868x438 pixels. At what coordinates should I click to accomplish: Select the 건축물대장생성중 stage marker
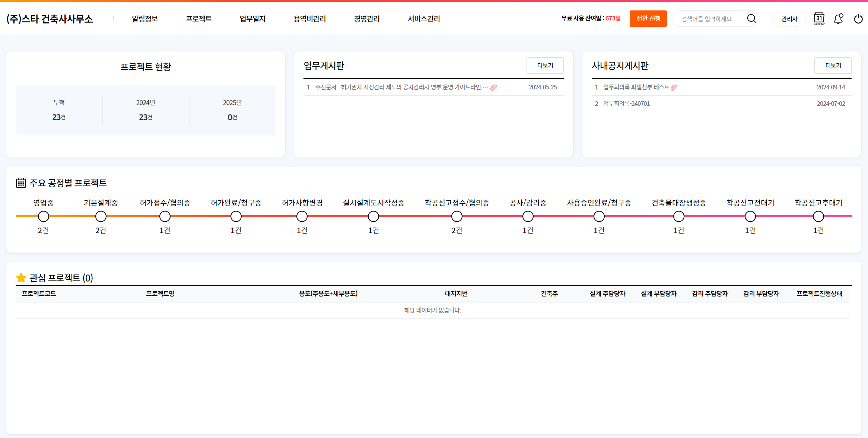[x=679, y=216]
